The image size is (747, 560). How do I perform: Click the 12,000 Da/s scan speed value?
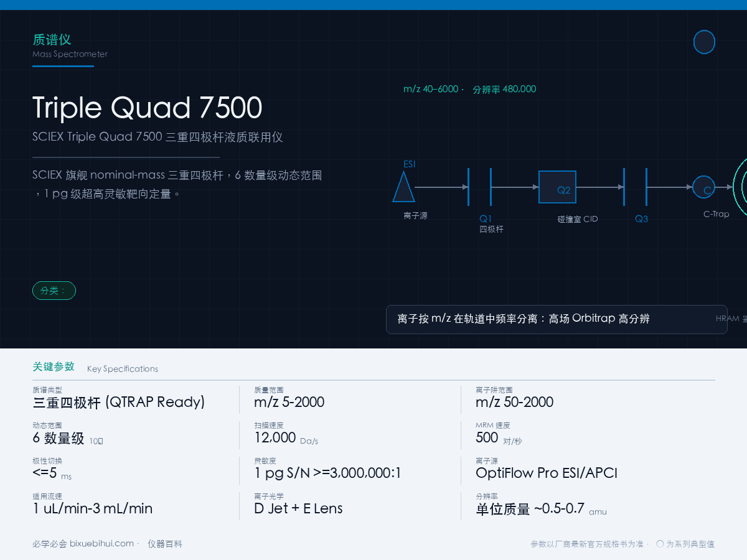[x=286, y=438]
